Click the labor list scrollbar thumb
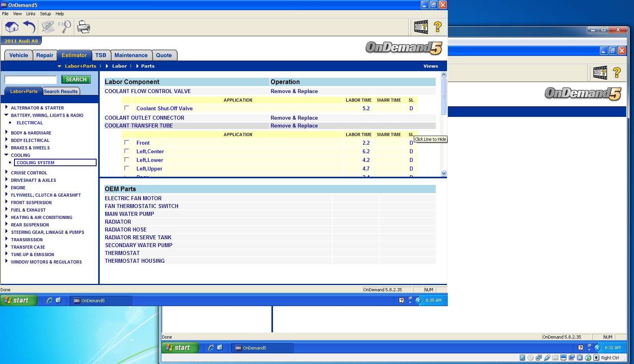This screenshot has width=634, height=364. [444, 96]
